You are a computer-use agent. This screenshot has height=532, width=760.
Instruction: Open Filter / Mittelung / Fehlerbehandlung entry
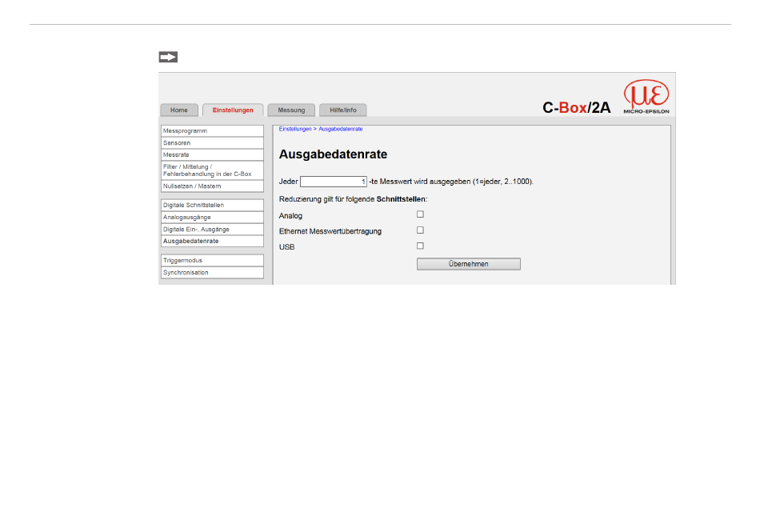pos(212,170)
